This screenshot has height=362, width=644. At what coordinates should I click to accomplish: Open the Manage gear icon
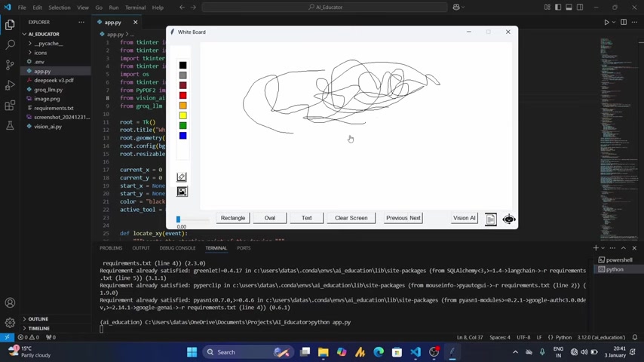coord(10,323)
